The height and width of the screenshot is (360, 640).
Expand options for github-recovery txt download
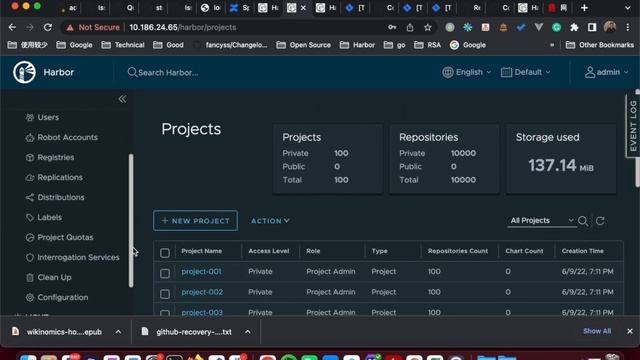(247, 332)
